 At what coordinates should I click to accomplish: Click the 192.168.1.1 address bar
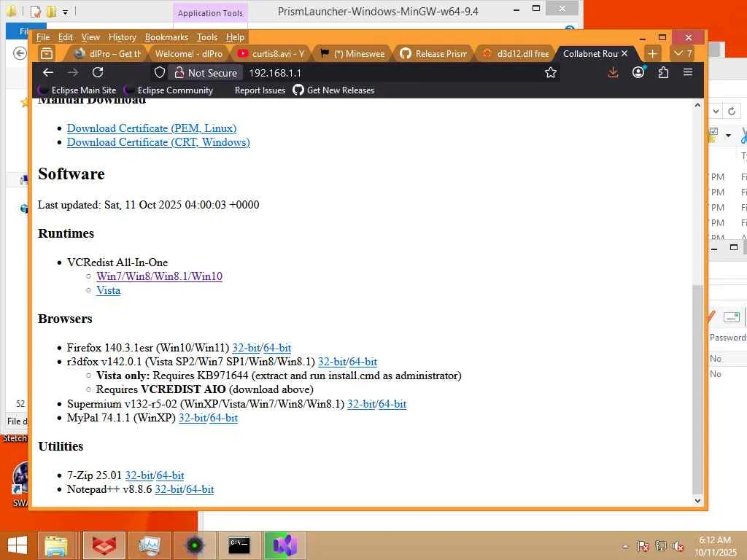coord(391,73)
